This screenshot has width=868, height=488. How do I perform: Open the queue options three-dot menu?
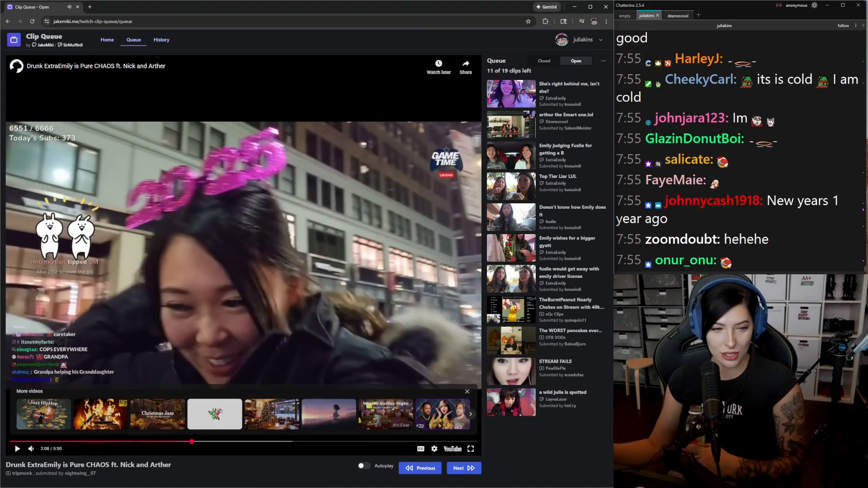point(603,60)
